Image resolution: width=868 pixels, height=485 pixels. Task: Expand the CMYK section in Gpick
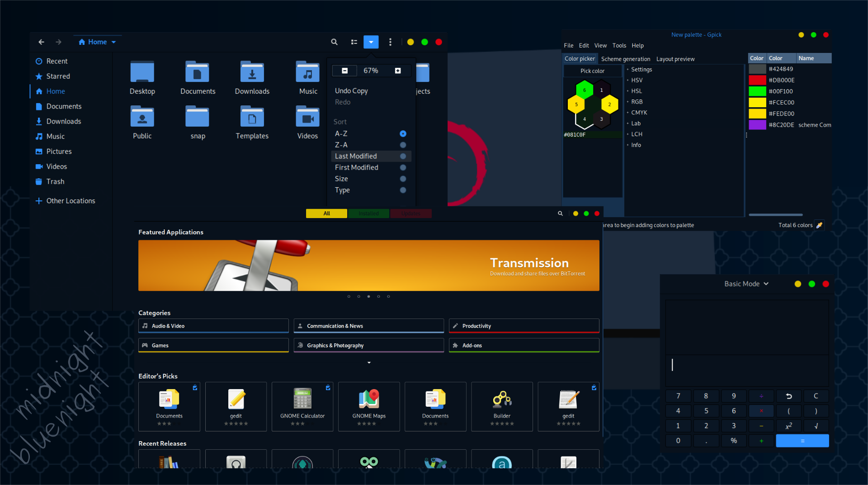click(639, 113)
